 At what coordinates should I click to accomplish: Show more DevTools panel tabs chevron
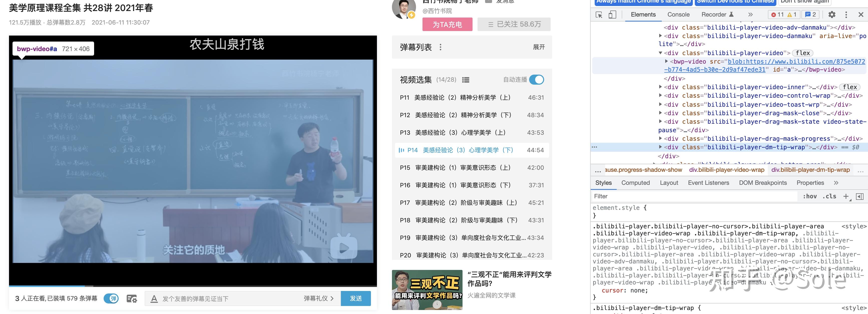point(750,15)
